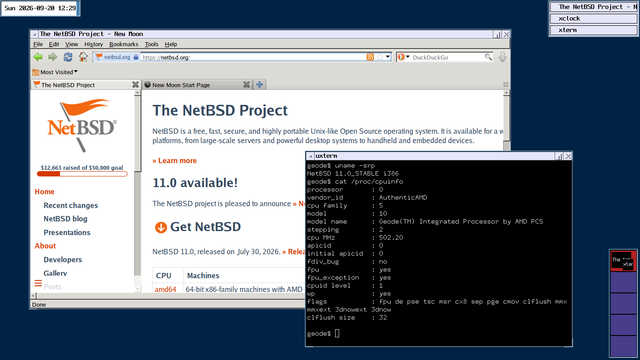640x360 pixels.
Task: Open the window menu icon on the New Moon title bar
Action: pos(34,34)
